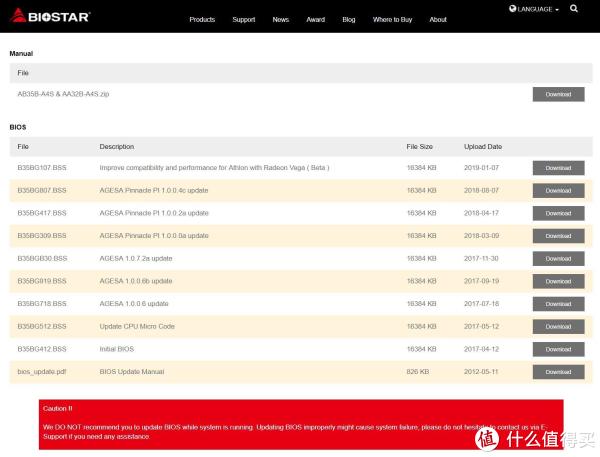Select bios_update.pdf file name

pyautogui.click(x=42, y=372)
